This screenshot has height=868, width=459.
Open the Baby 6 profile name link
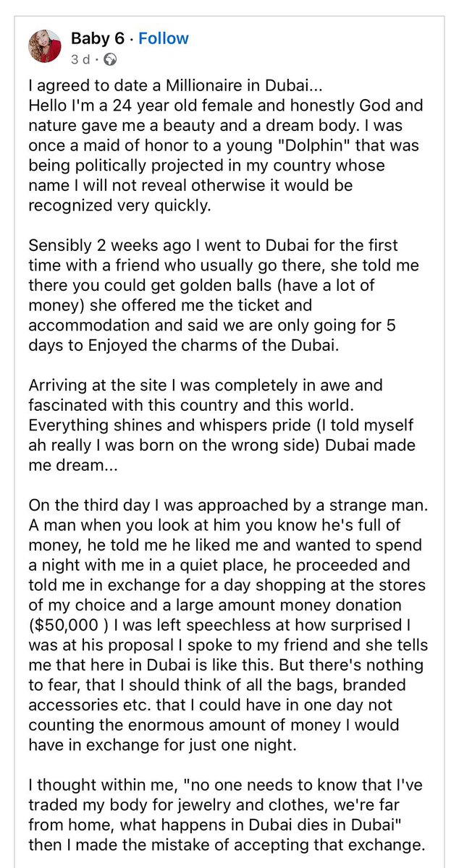[x=97, y=38]
